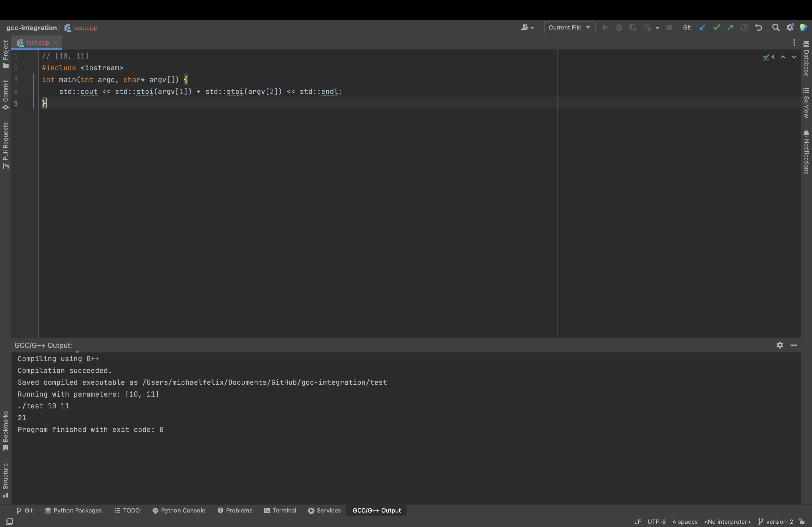
Task: Click the Debug bug icon
Action: pyautogui.click(x=619, y=28)
